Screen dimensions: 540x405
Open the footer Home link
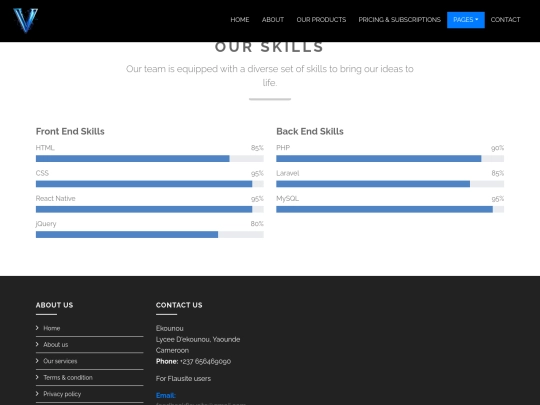point(52,328)
